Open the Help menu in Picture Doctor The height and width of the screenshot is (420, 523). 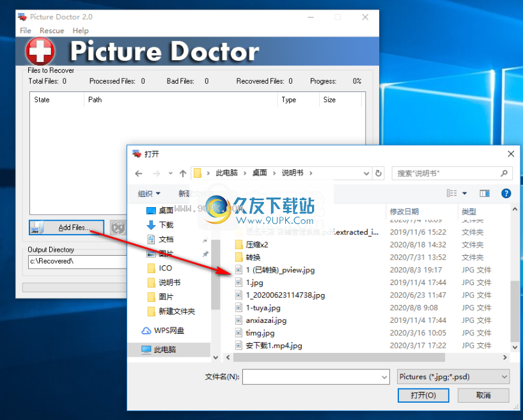pyautogui.click(x=81, y=31)
